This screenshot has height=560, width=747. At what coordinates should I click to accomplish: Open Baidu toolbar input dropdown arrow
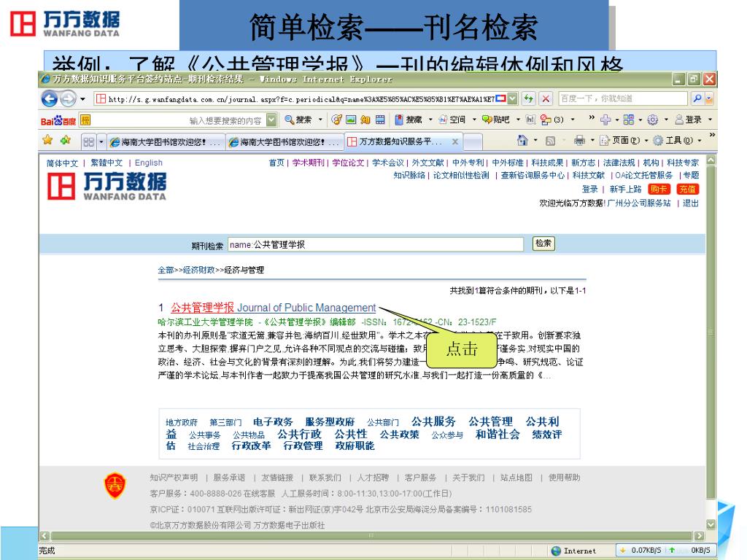[x=271, y=120]
